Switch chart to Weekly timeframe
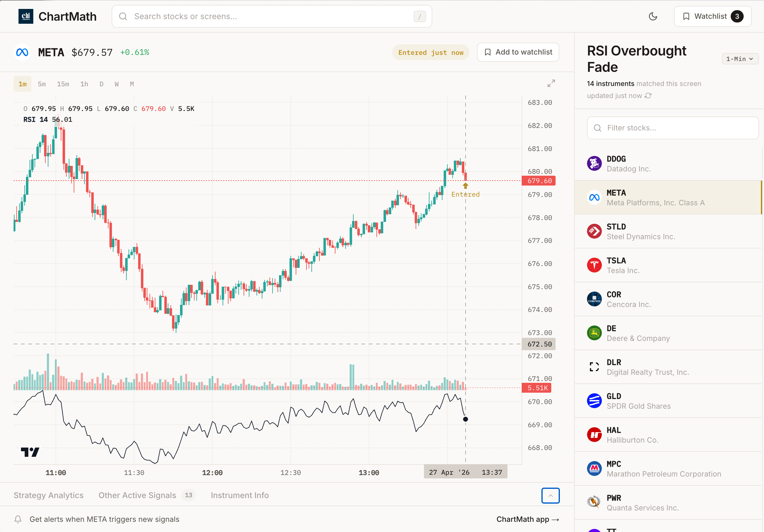The width and height of the screenshot is (764, 532). (x=117, y=84)
